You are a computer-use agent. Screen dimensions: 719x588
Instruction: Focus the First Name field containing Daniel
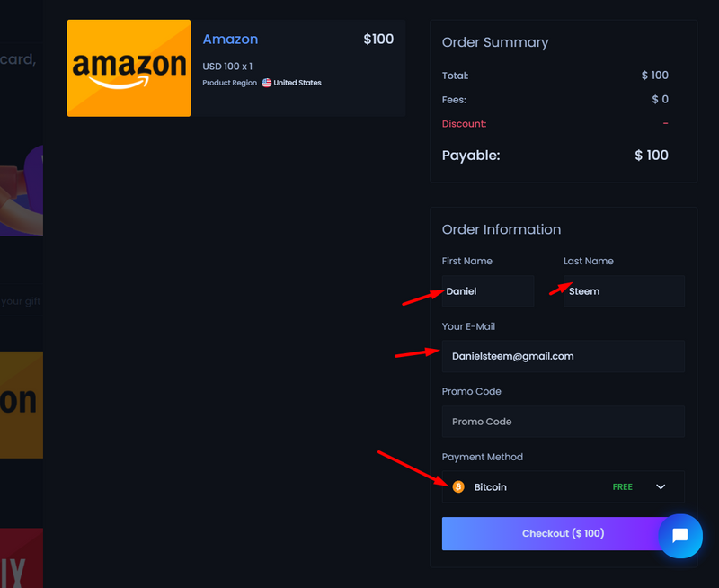(488, 291)
